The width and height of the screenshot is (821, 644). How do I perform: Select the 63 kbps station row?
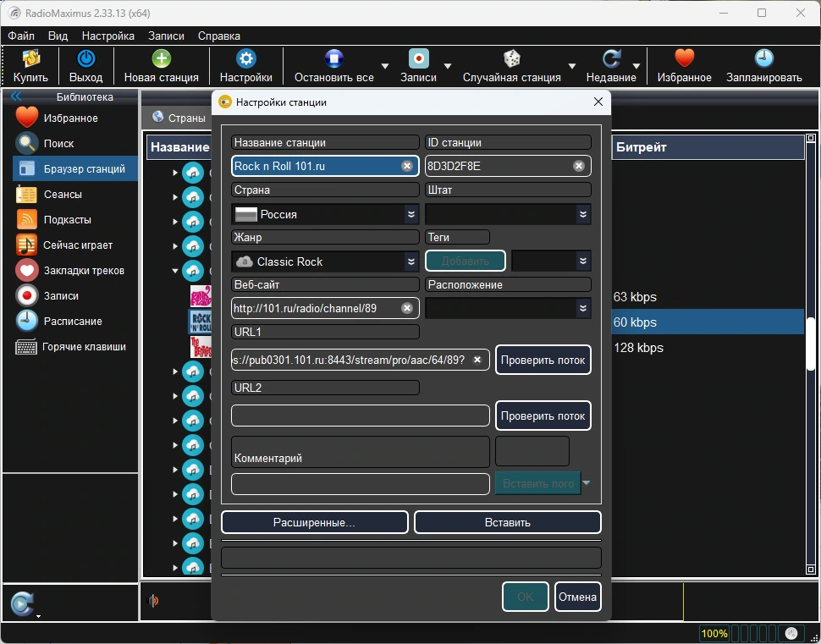coord(708,297)
